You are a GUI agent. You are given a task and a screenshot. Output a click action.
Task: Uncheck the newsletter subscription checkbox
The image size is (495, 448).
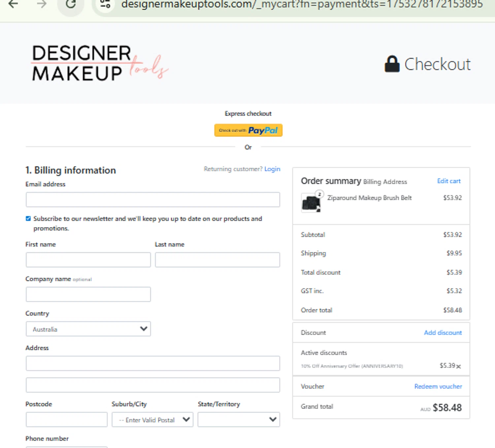tap(28, 219)
